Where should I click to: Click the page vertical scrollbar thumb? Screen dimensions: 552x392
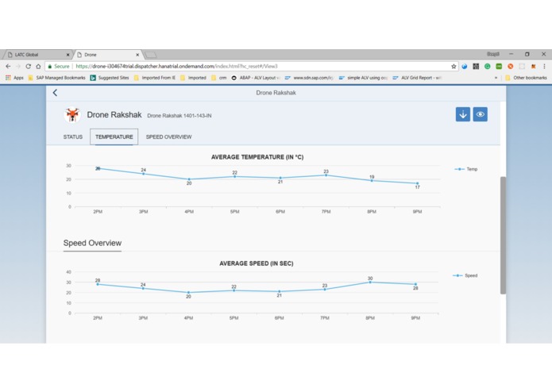click(x=503, y=235)
